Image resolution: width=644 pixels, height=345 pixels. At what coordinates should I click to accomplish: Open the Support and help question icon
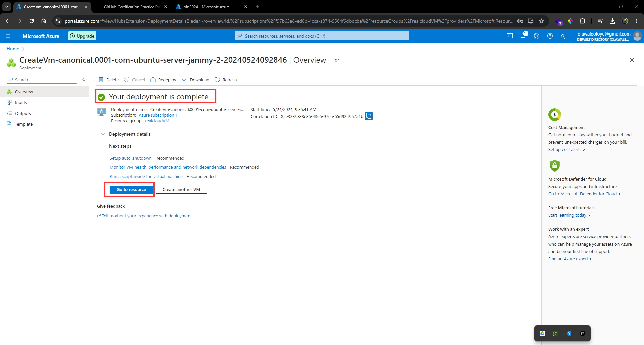pos(550,36)
